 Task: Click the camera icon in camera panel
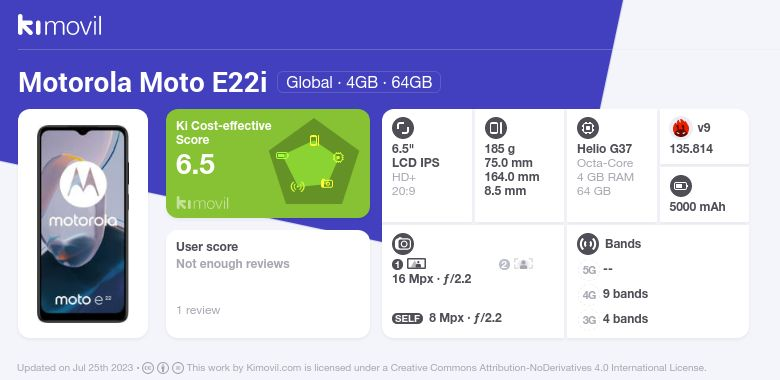coord(403,244)
